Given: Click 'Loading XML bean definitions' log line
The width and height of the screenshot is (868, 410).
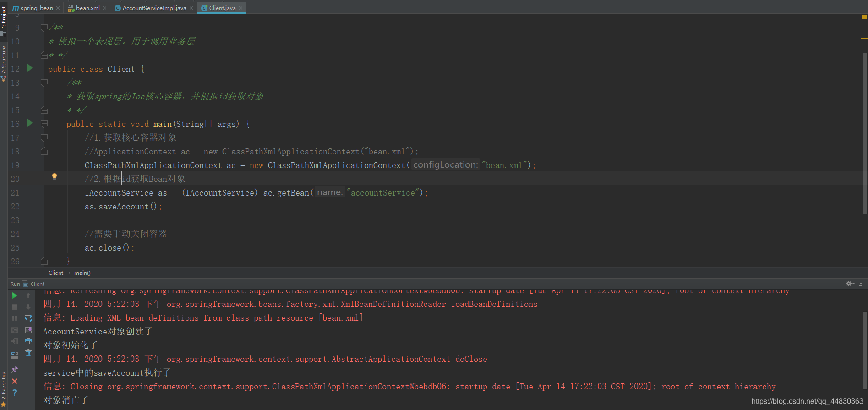Looking at the screenshot, I should pos(203,318).
